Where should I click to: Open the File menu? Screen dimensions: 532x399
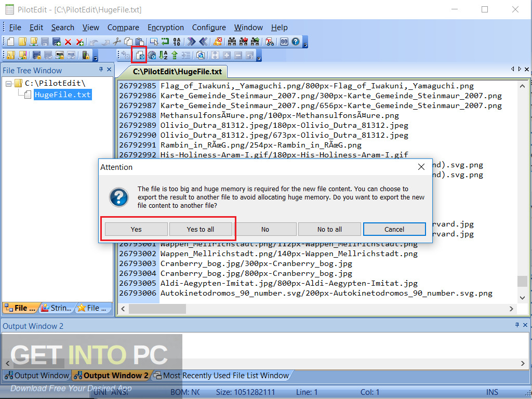point(15,28)
